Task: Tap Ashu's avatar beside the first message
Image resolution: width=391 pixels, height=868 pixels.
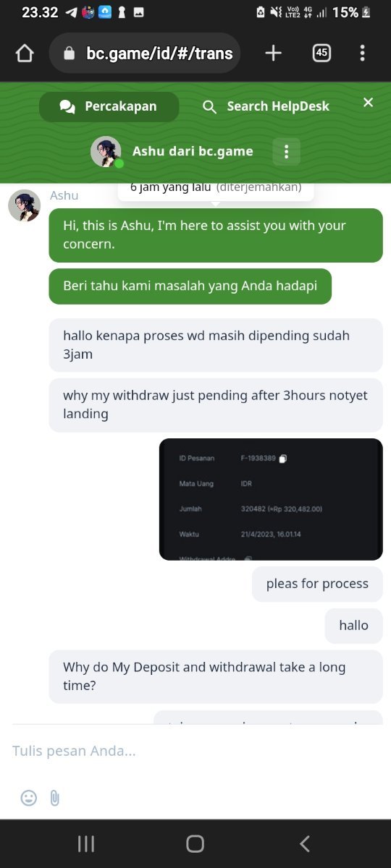Action: 24,205
